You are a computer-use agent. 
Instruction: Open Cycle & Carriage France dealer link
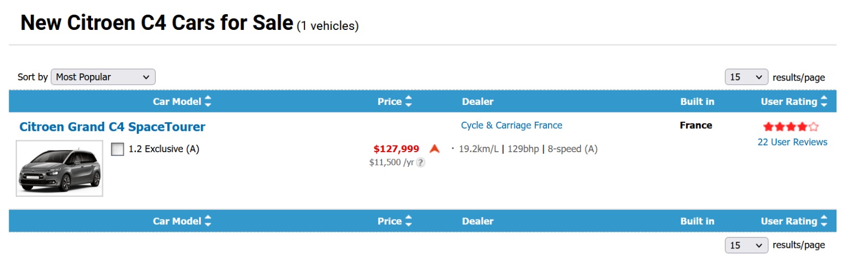coord(512,126)
